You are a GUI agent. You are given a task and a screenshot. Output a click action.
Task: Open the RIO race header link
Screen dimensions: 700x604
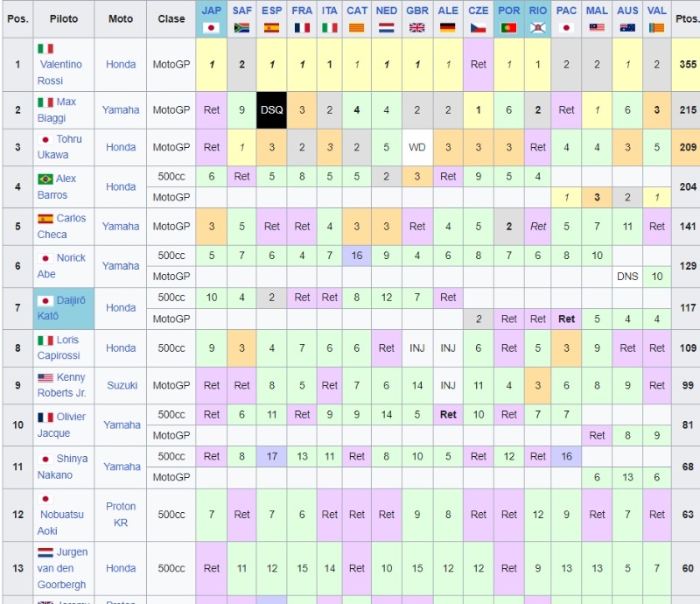point(537,11)
